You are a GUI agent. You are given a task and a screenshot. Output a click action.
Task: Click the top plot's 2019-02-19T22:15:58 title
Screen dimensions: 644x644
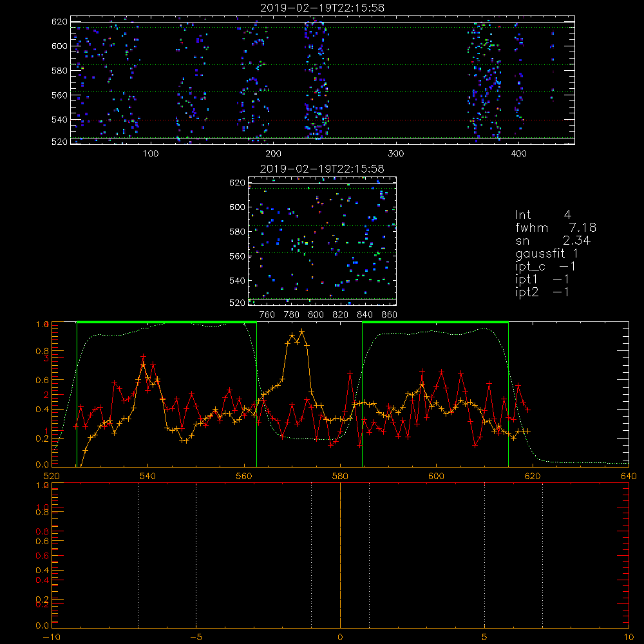pos(322,8)
